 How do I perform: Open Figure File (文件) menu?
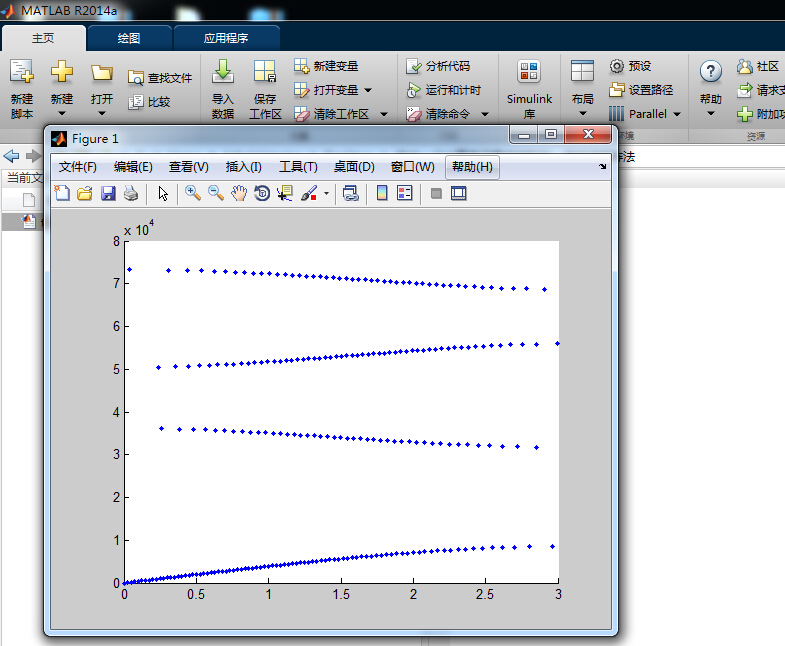click(x=78, y=167)
